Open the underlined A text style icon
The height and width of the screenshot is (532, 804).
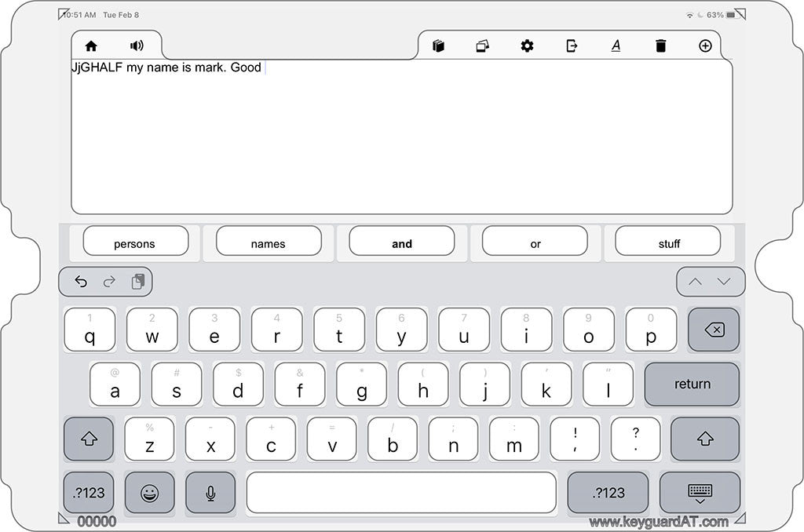tap(616, 46)
